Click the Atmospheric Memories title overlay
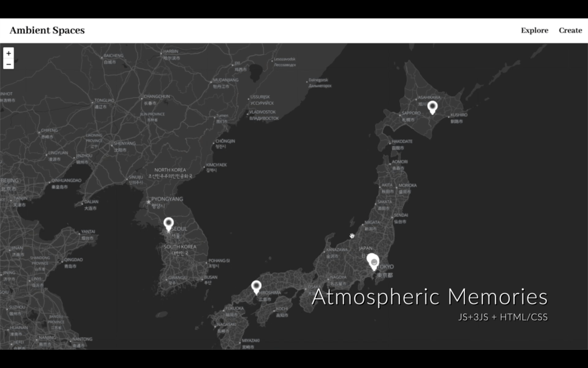 point(429,297)
